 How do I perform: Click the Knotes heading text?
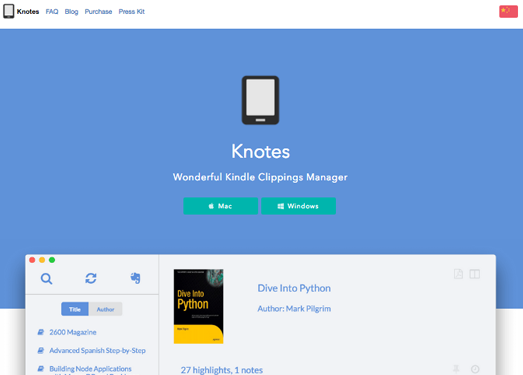pyautogui.click(x=260, y=151)
